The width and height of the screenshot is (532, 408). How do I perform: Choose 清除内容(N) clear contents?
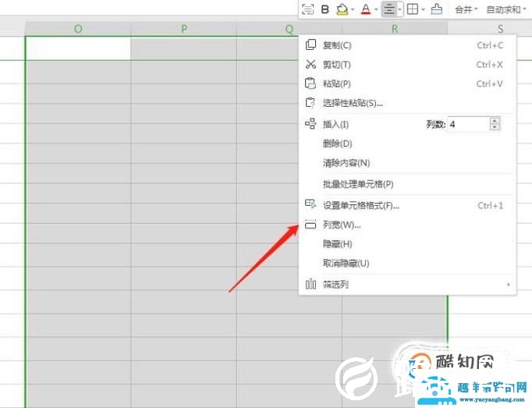pyautogui.click(x=407, y=163)
